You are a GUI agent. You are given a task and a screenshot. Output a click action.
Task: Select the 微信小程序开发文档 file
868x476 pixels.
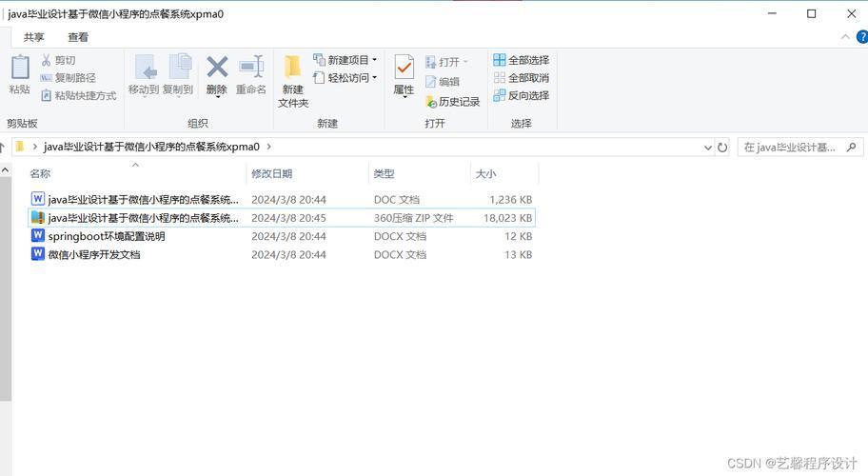94,254
